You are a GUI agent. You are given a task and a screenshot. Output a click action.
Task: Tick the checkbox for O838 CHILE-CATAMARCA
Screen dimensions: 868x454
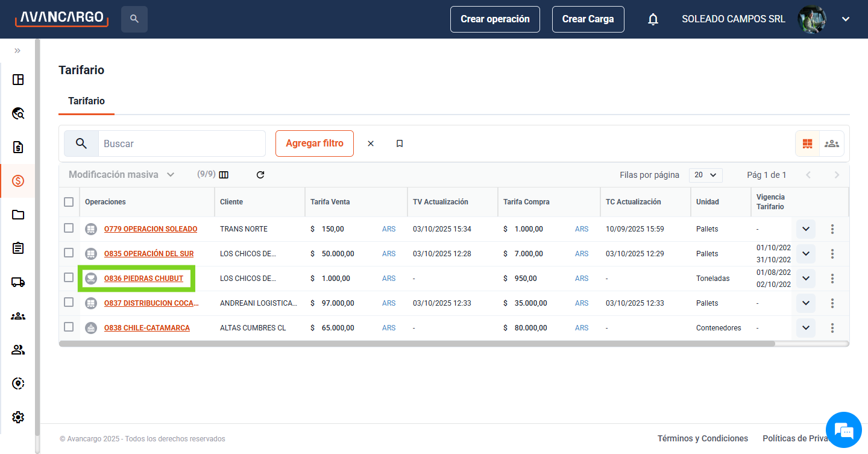(x=69, y=327)
